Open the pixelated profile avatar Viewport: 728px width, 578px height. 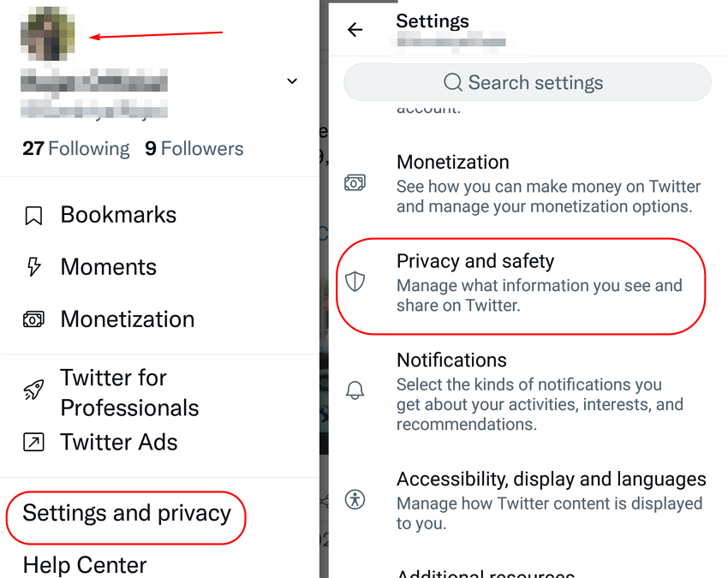coord(48,33)
